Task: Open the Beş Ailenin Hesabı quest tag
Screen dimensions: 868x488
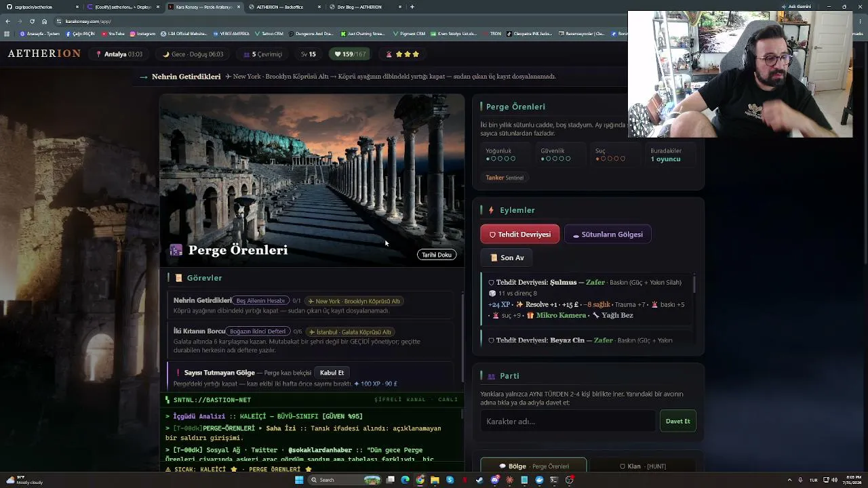Action: click(x=260, y=301)
